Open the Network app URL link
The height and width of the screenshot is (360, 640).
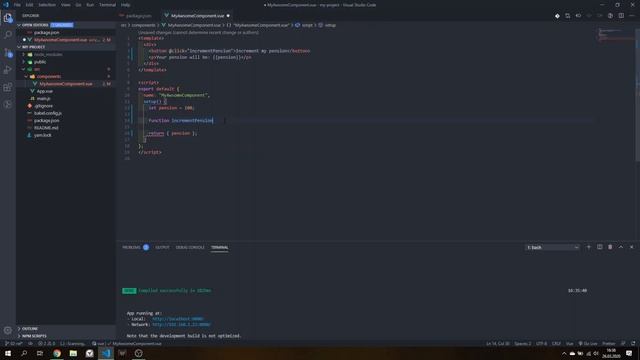tap(181, 324)
